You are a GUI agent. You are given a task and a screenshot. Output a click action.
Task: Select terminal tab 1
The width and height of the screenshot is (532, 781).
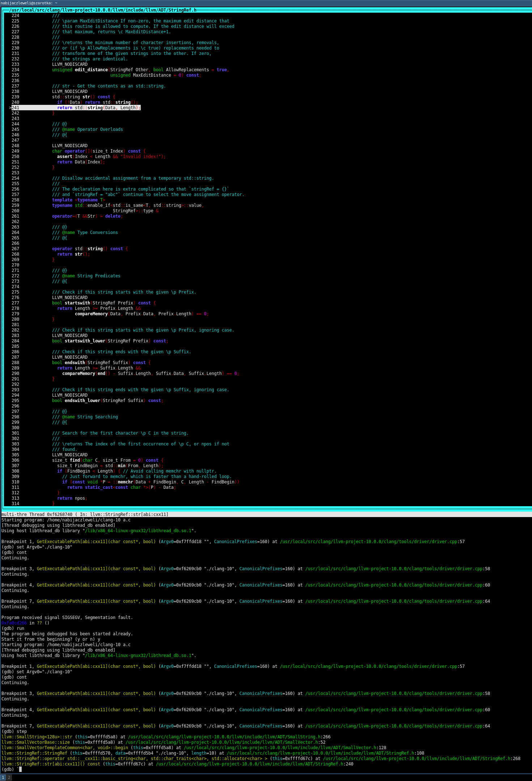3,777
